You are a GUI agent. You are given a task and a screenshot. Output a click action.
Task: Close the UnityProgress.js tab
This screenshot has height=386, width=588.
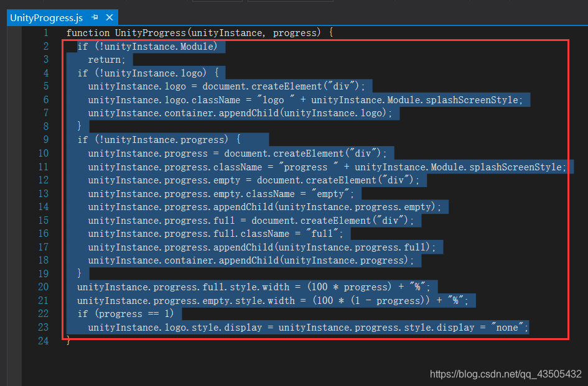click(x=110, y=17)
